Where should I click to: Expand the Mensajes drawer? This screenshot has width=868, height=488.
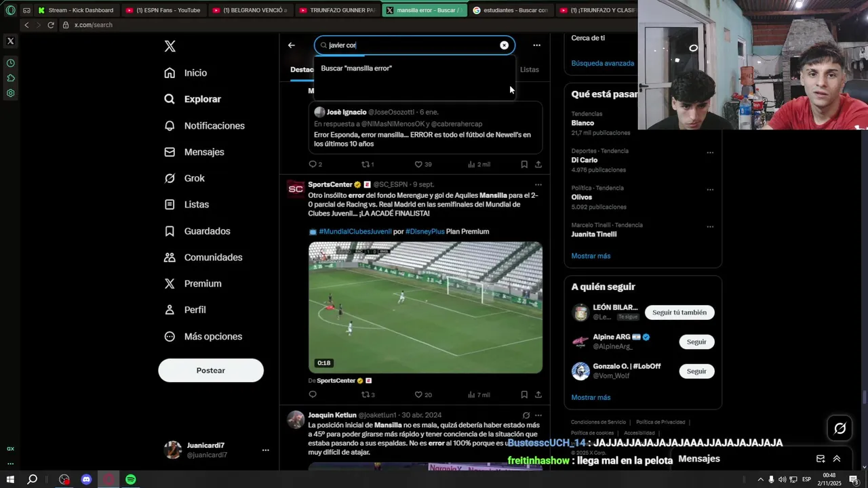tap(837, 459)
